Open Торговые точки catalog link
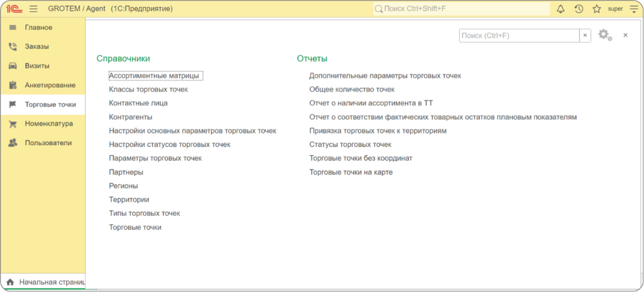The image size is (644, 292). pyautogui.click(x=135, y=227)
